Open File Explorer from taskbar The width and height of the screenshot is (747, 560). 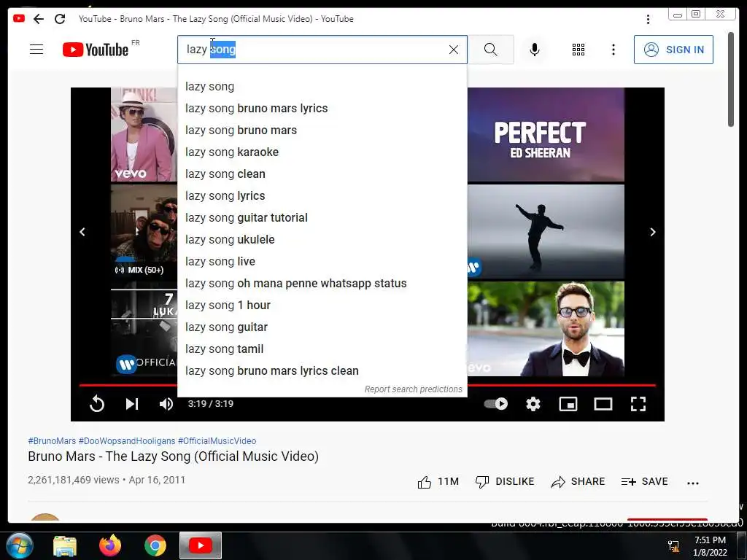point(65,546)
